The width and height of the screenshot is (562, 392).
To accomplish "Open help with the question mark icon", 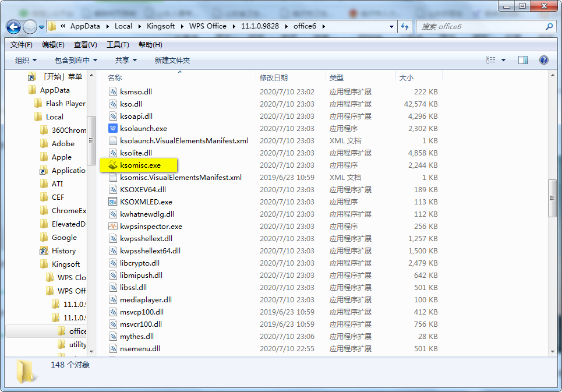I will point(544,60).
